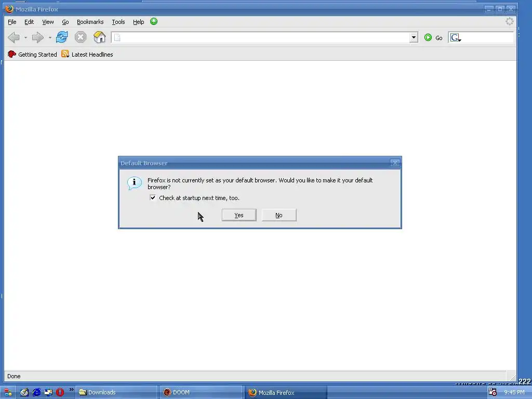This screenshot has width=532, height=399.
Task: Click the Stop loading icon
Action: (x=81, y=37)
